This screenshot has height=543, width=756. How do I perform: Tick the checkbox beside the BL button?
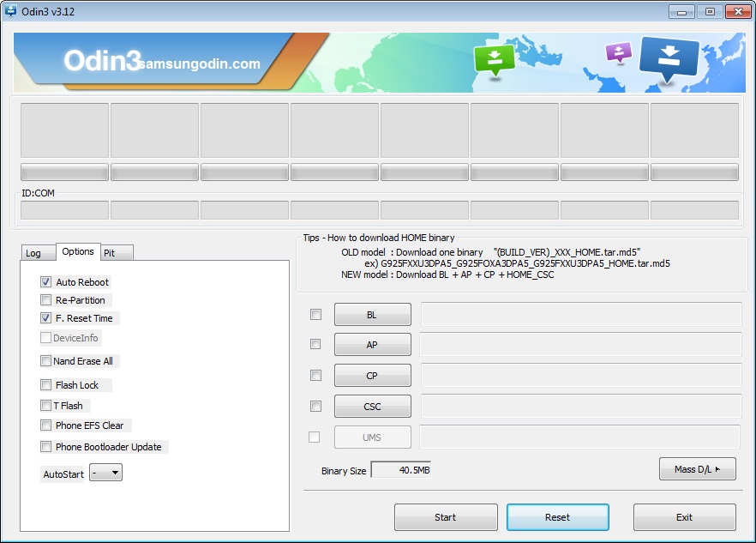[x=315, y=315]
